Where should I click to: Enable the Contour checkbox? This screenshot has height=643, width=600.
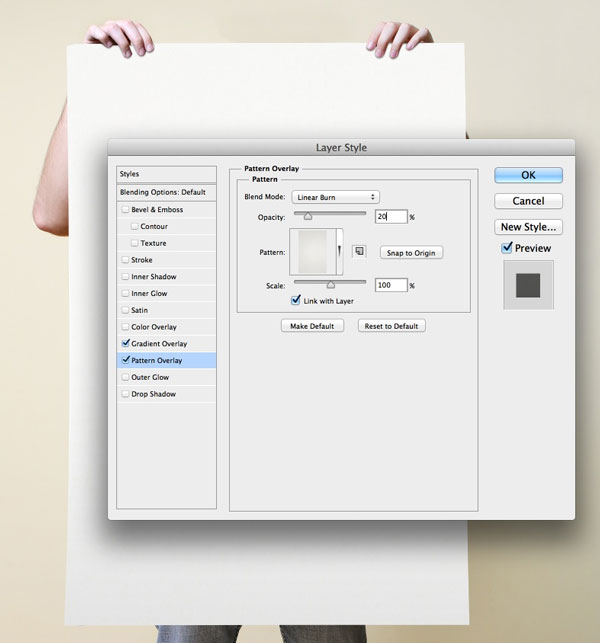(134, 226)
